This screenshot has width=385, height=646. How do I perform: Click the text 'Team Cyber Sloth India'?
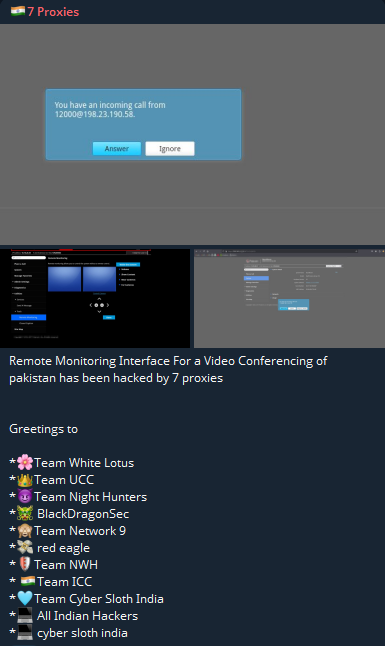coord(99,599)
